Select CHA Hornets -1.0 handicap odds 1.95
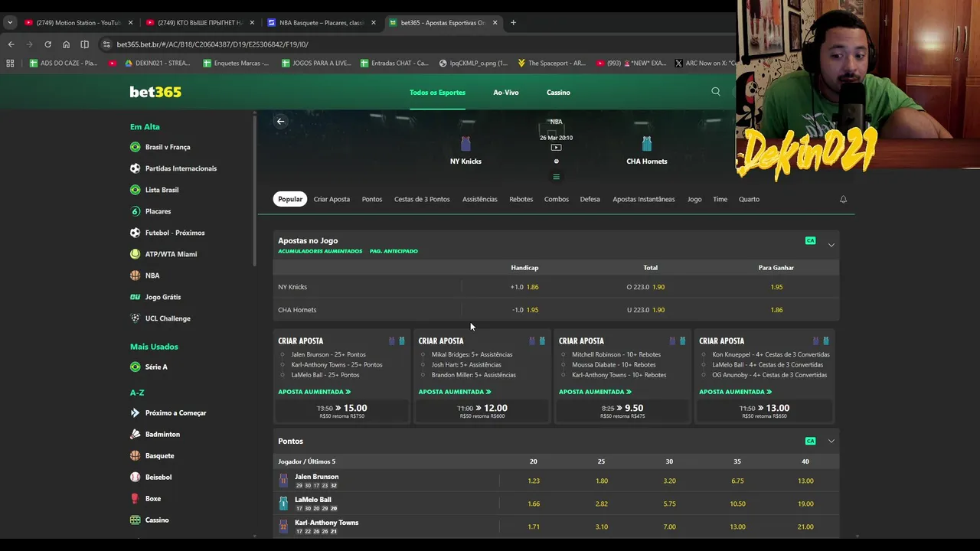Viewport: 980px width, 551px height. pyautogui.click(x=524, y=310)
